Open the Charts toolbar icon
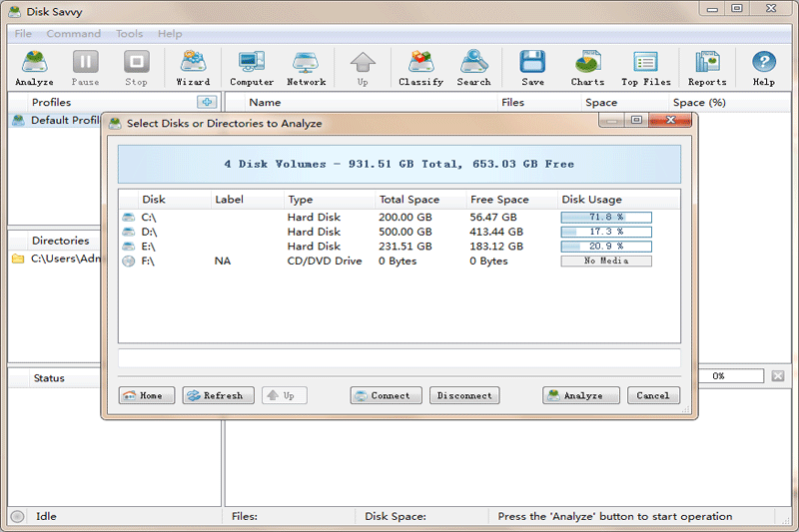The width and height of the screenshot is (799, 532). pos(587,68)
